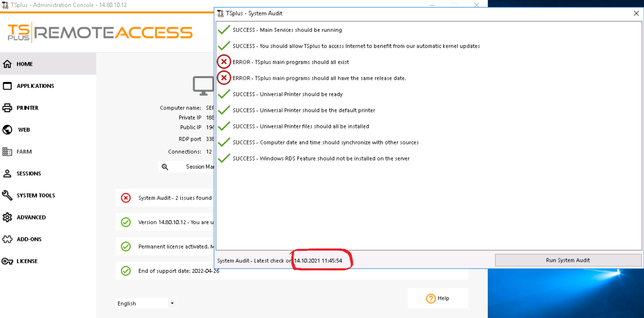Click the Home house icon in sidebar
Image resolution: width=644 pixels, height=318 pixels.
[x=7, y=64]
